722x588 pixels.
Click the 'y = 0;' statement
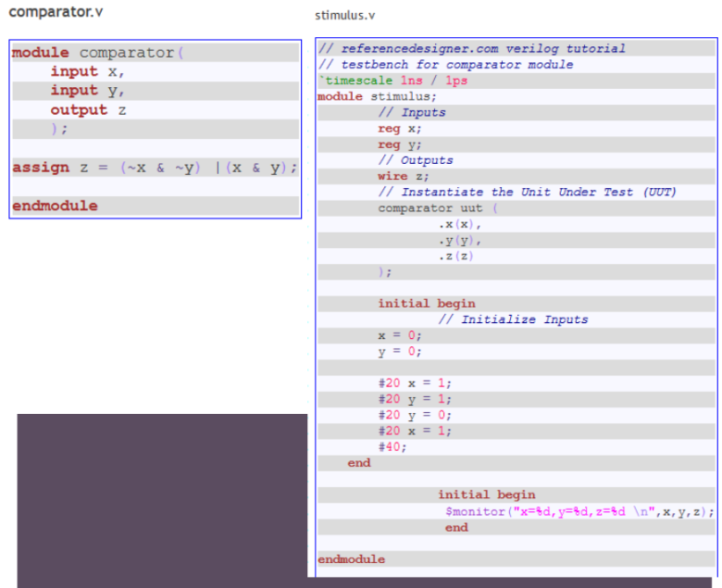tap(400, 352)
